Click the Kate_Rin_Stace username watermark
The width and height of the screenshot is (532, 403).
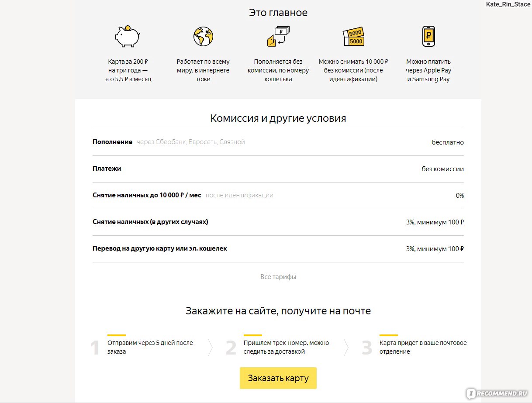(508, 4)
